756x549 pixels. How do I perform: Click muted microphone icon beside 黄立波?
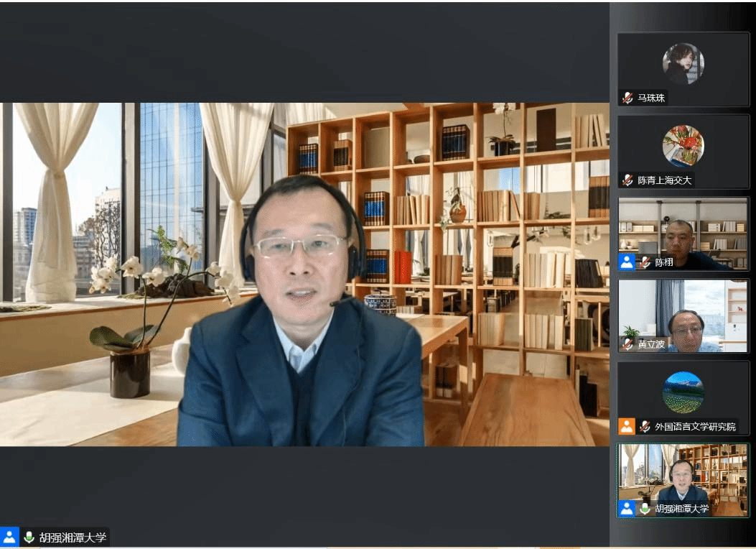628,344
